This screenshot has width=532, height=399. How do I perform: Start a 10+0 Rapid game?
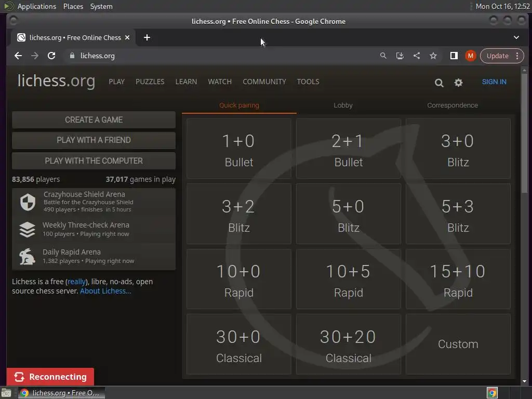pyautogui.click(x=239, y=279)
